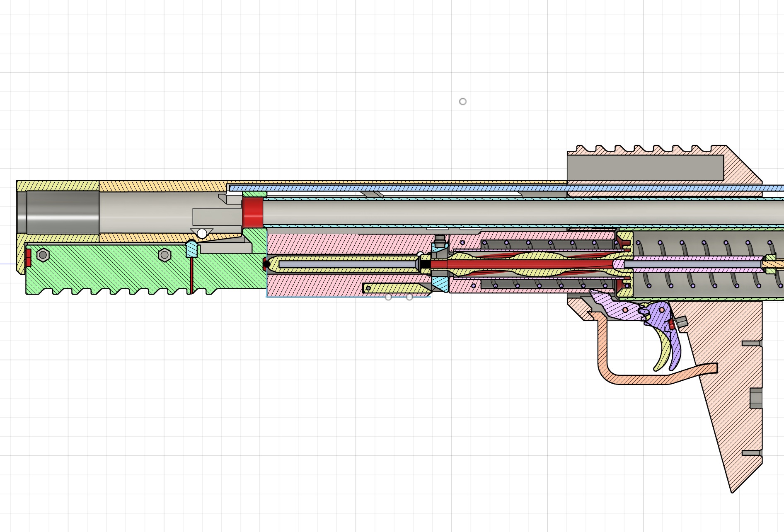Screen dimensions: 784x532
Task: Click the leftmost hex nut in green rail
Action: tap(43, 255)
